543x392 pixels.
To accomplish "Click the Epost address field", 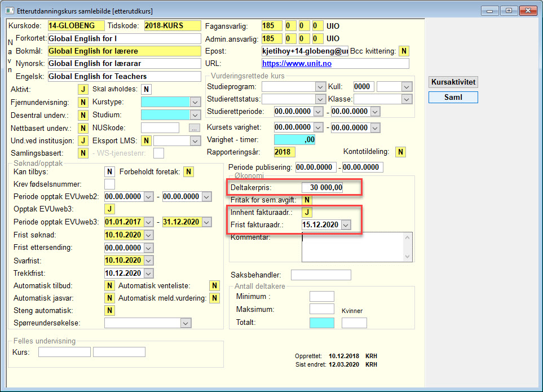I will [305, 51].
